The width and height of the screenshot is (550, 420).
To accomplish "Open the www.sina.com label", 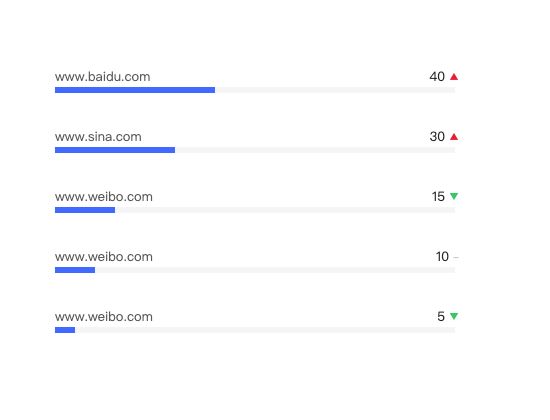I will pos(98,136).
